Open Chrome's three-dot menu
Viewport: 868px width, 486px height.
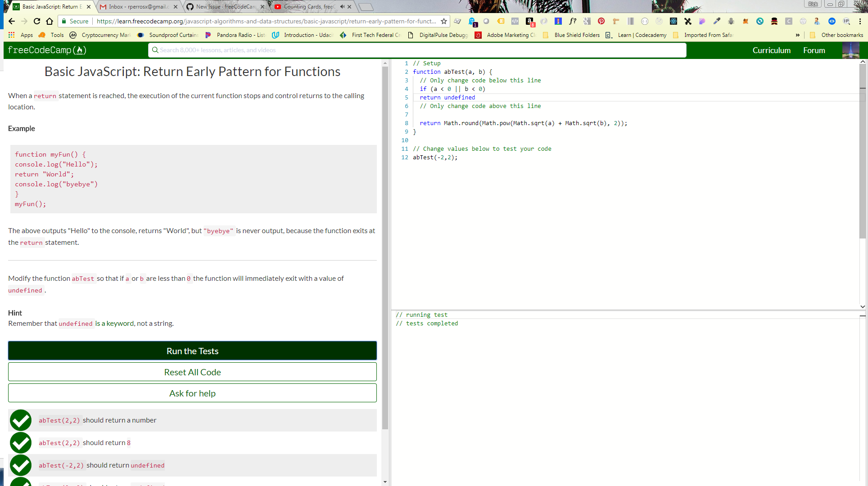859,21
